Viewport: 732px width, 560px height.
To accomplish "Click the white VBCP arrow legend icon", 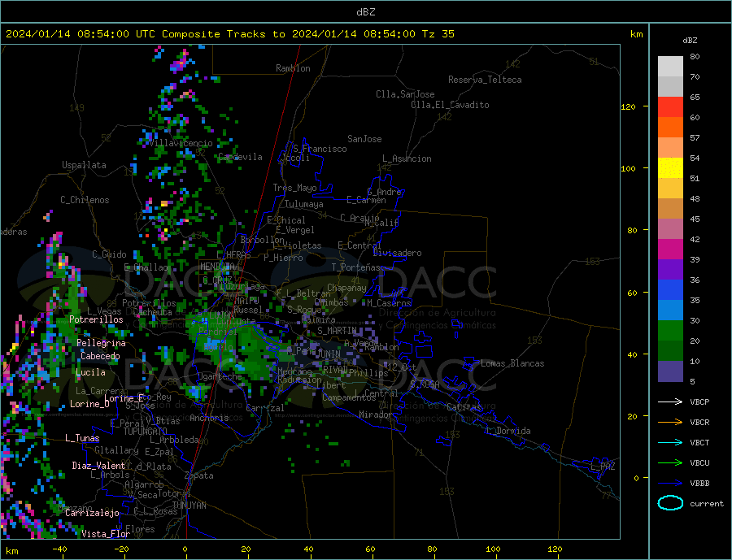I will [x=670, y=402].
